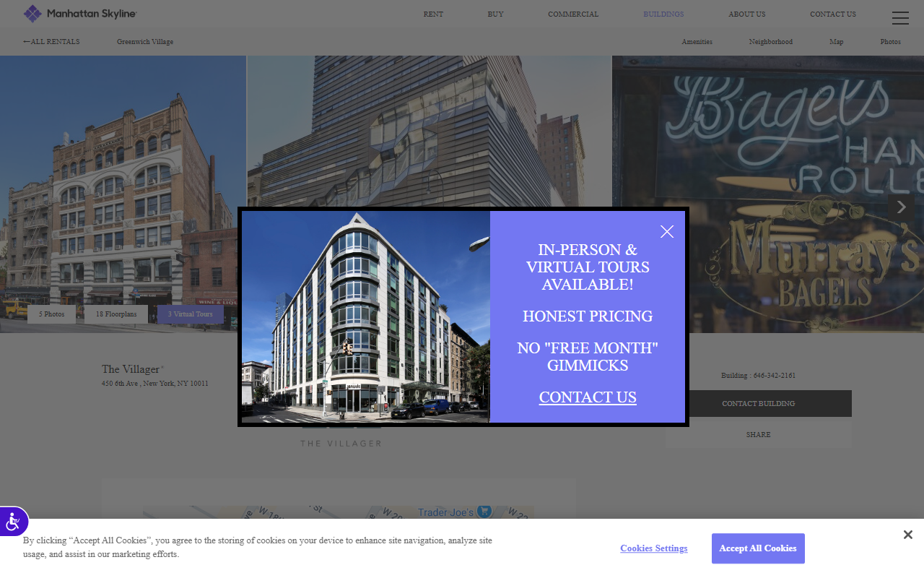Image resolution: width=924 pixels, height=578 pixels.
Task: Click the Share button
Action: pyautogui.click(x=758, y=435)
